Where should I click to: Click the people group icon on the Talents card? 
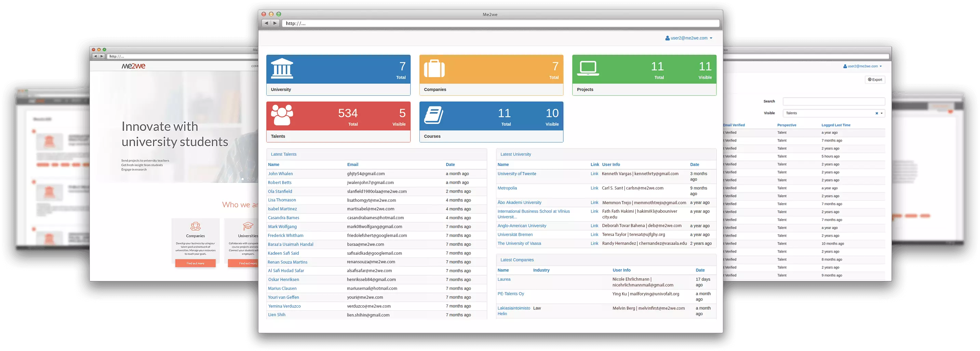[282, 115]
